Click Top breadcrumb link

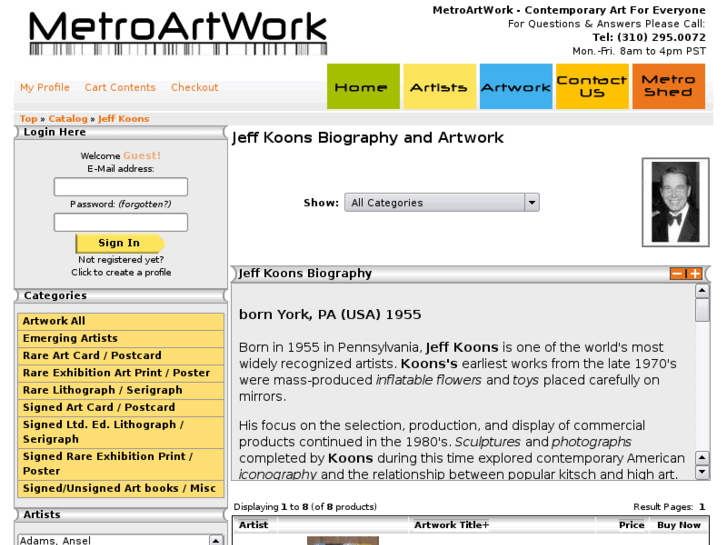point(28,119)
